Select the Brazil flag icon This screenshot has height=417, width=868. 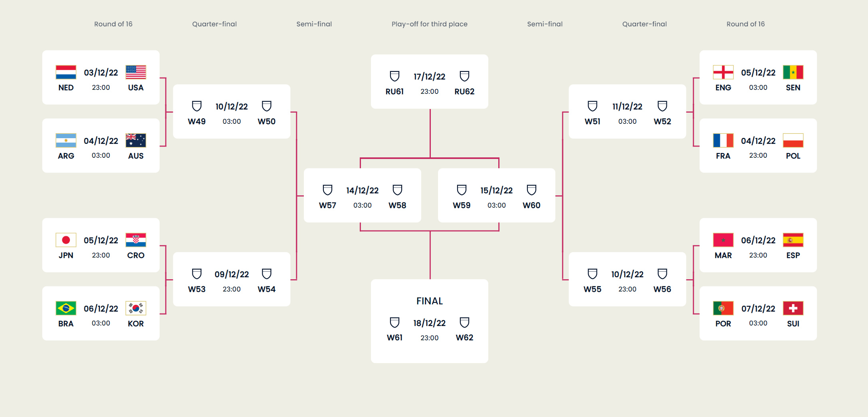click(x=66, y=308)
